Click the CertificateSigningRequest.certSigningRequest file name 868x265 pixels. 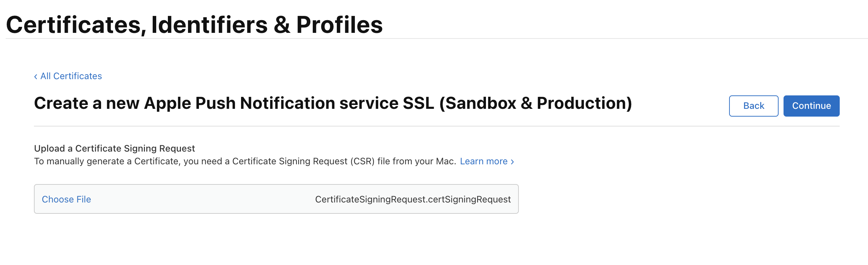click(x=413, y=199)
